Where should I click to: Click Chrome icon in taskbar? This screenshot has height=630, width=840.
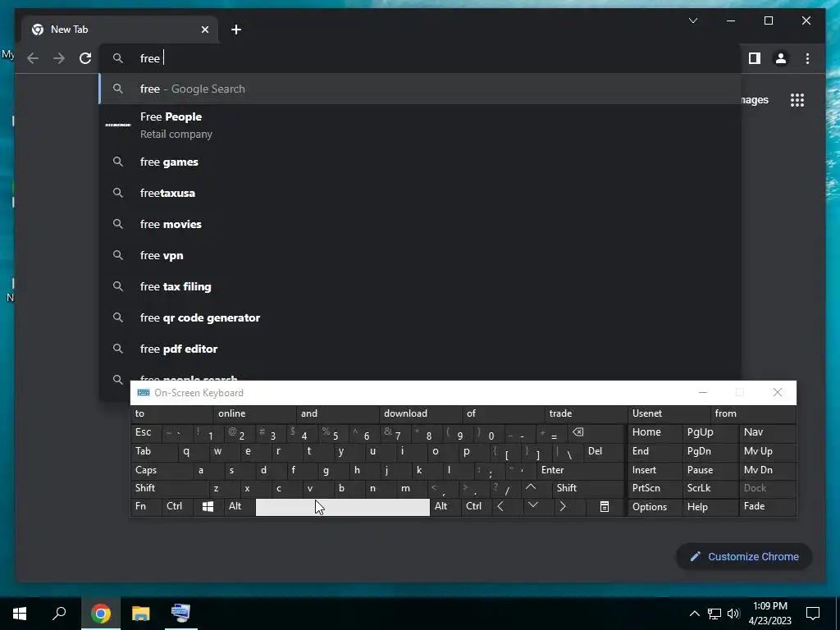click(x=101, y=614)
